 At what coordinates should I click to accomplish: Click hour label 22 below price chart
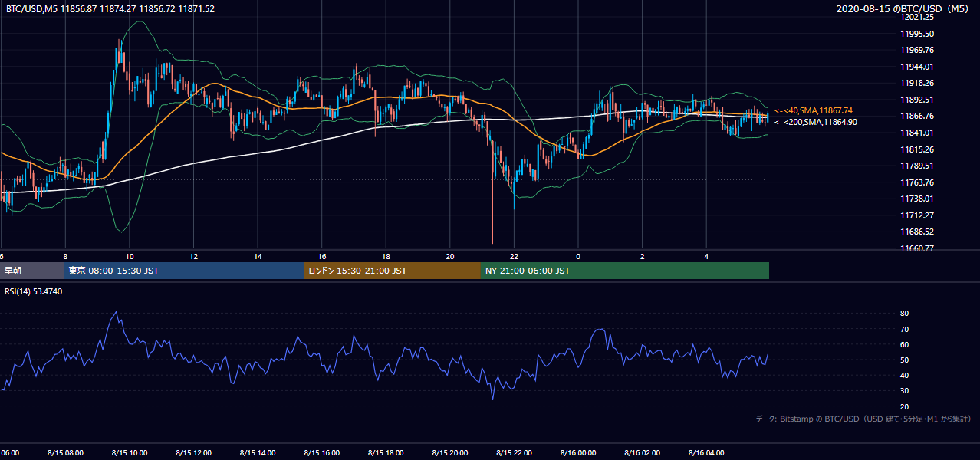pos(515,257)
